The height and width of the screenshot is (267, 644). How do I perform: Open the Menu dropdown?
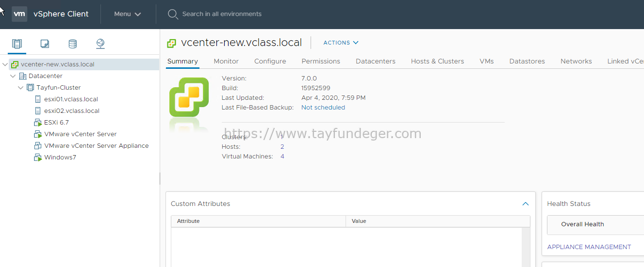coord(128,14)
